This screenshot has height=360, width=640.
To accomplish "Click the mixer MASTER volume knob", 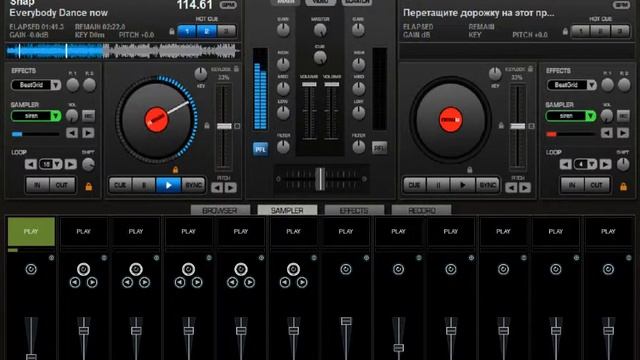I will click(320, 30).
